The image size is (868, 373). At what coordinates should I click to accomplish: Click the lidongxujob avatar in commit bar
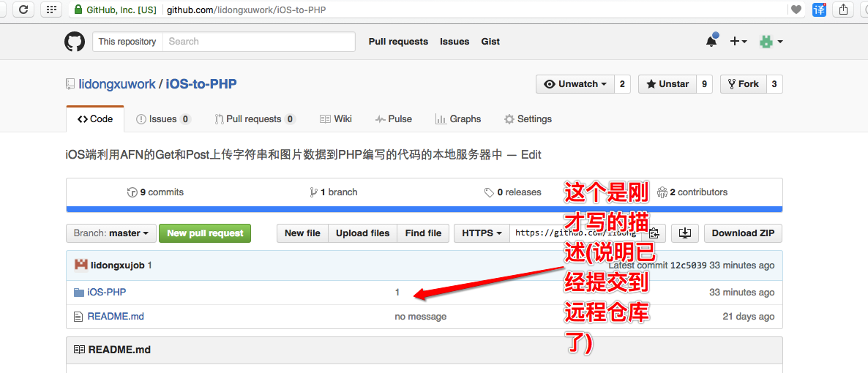[x=81, y=265]
